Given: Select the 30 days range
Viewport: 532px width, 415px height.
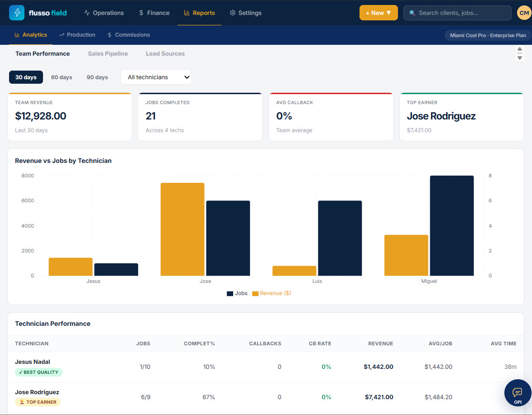Looking at the screenshot, I should pos(26,77).
